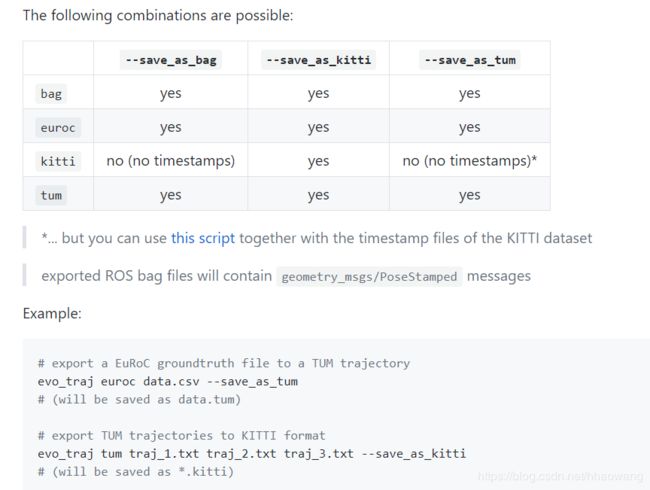650x490 pixels.
Task: Click the blog.csdn.net watermark URL
Action: 561,476
